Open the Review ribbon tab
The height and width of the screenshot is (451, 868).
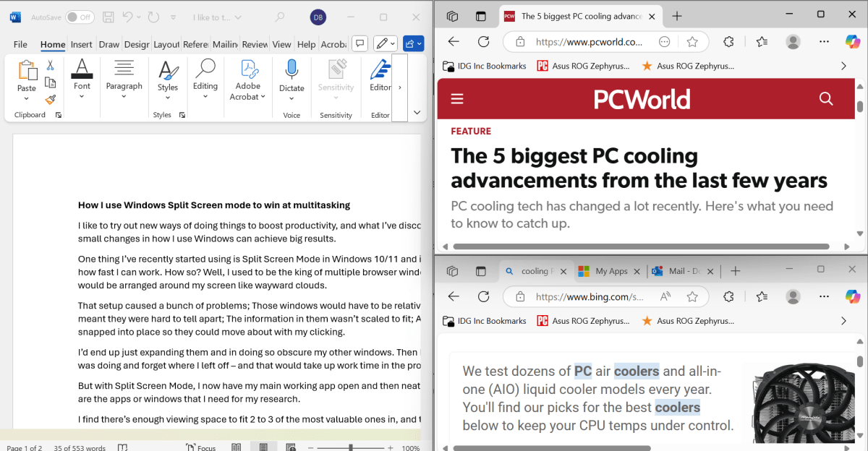coord(255,44)
